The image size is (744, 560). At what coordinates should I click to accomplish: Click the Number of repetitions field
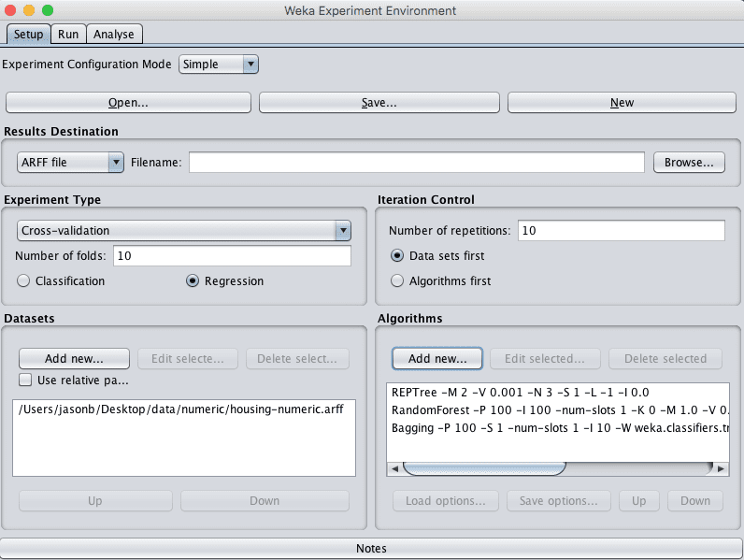pyautogui.click(x=622, y=231)
